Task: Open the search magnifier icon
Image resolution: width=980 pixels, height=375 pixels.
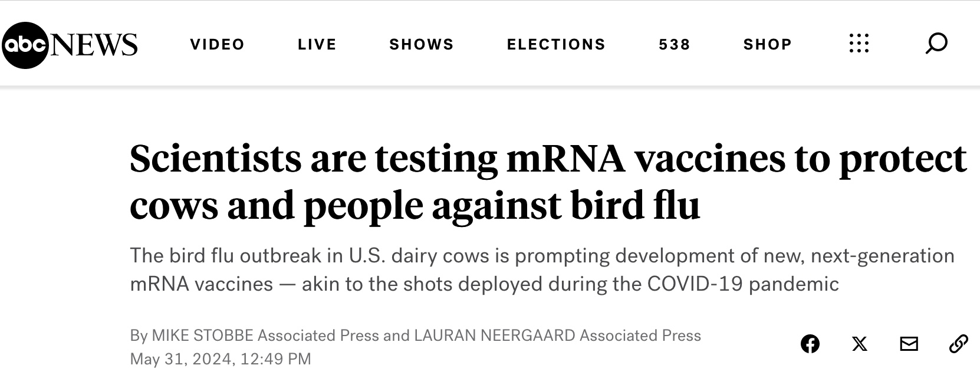Action: point(936,44)
